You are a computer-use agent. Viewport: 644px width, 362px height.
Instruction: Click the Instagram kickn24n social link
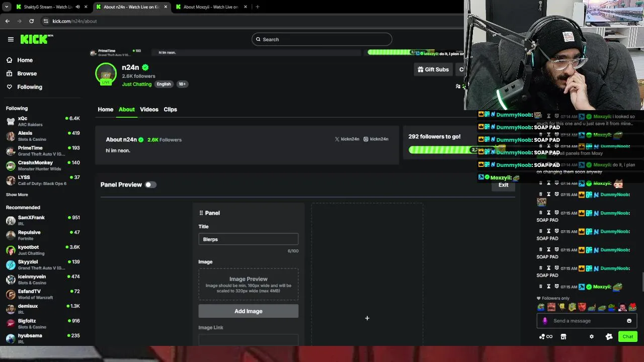(x=376, y=139)
